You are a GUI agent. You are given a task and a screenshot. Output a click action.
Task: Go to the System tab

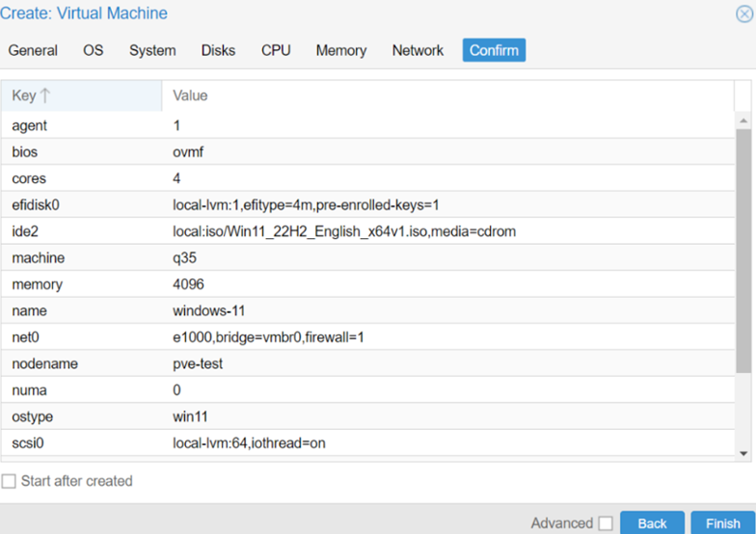coord(152,50)
